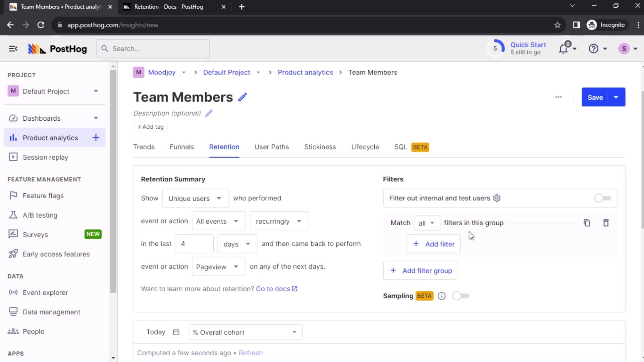Click the Add filter group button

coord(421,270)
